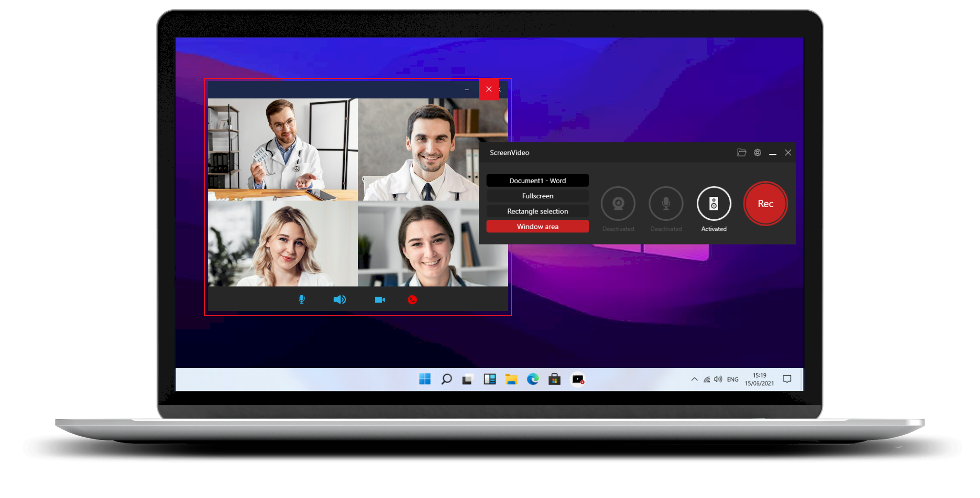Click the red close button of the video call window
This screenshot has height=498, width=980.
tap(489, 89)
